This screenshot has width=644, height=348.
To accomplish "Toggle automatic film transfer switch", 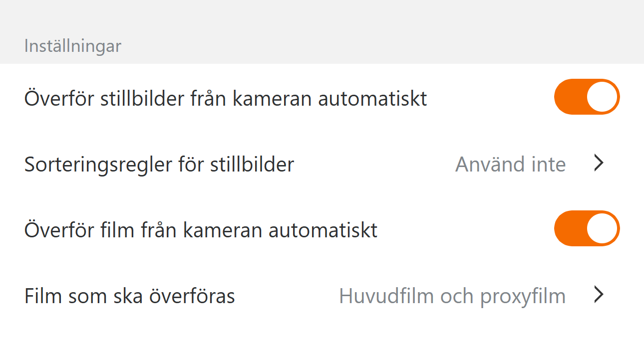I will 587,228.
